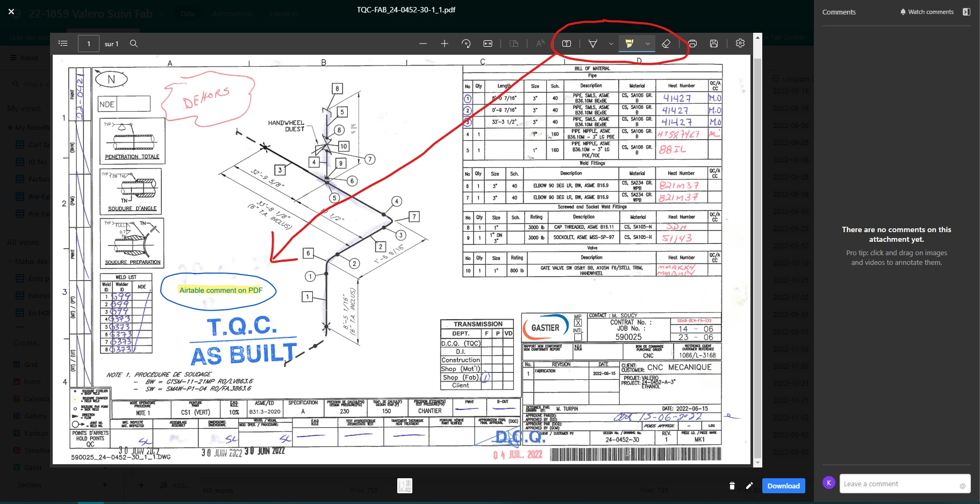Image resolution: width=980 pixels, height=504 pixels.
Task: Download the attachment
Action: click(783, 486)
